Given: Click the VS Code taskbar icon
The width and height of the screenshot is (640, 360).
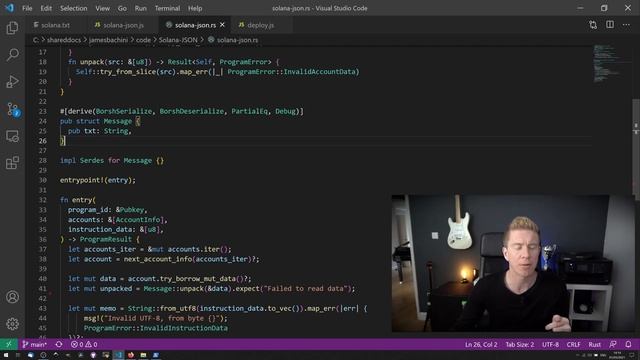Looking at the screenshot, I should tap(118, 355).
